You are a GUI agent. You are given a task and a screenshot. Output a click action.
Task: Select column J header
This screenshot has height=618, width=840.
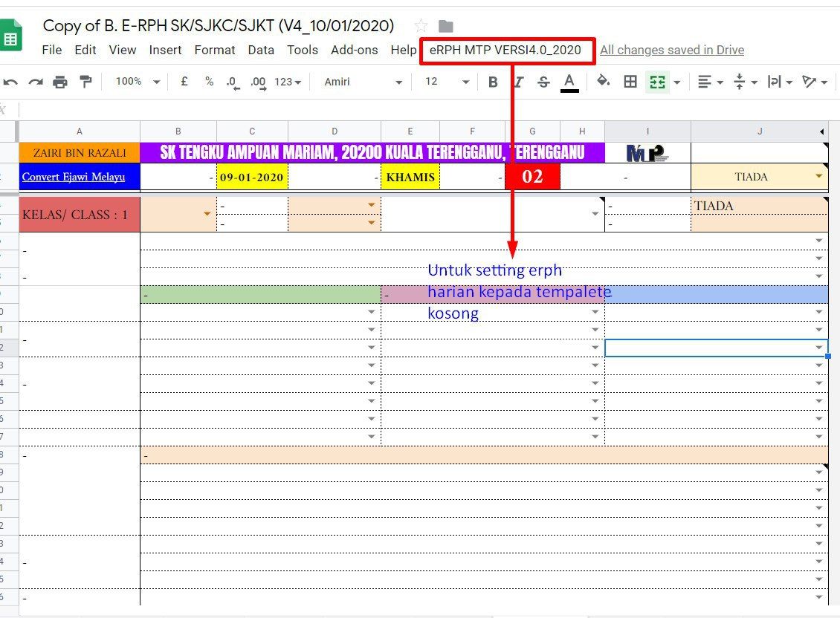[x=759, y=131]
